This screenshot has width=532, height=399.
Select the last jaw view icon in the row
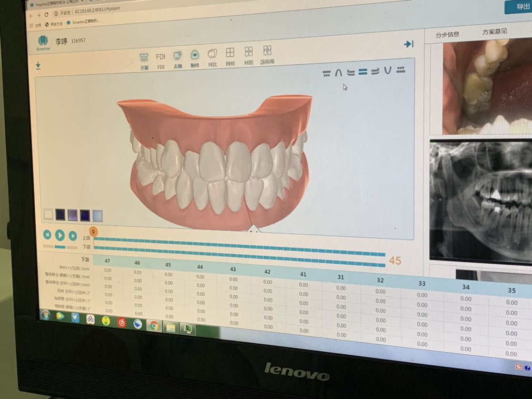tap(401, 70)
